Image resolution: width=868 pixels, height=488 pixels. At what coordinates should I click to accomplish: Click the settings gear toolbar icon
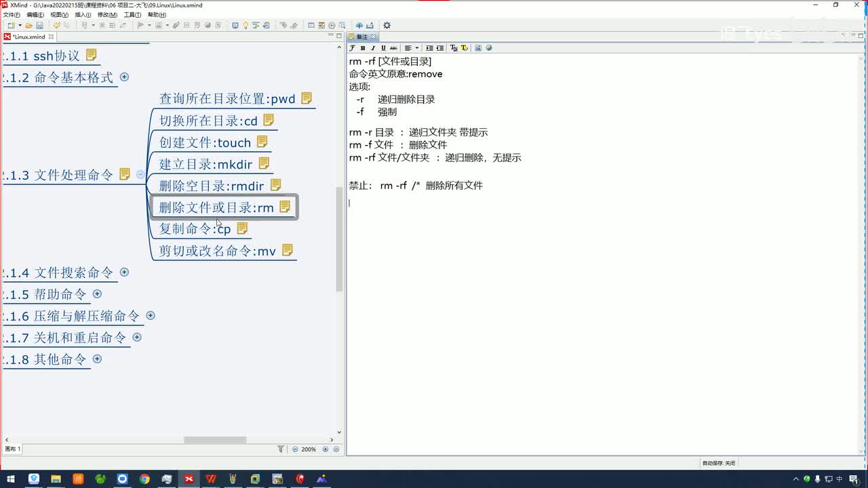pyautogui.click(x=387, y=26)
